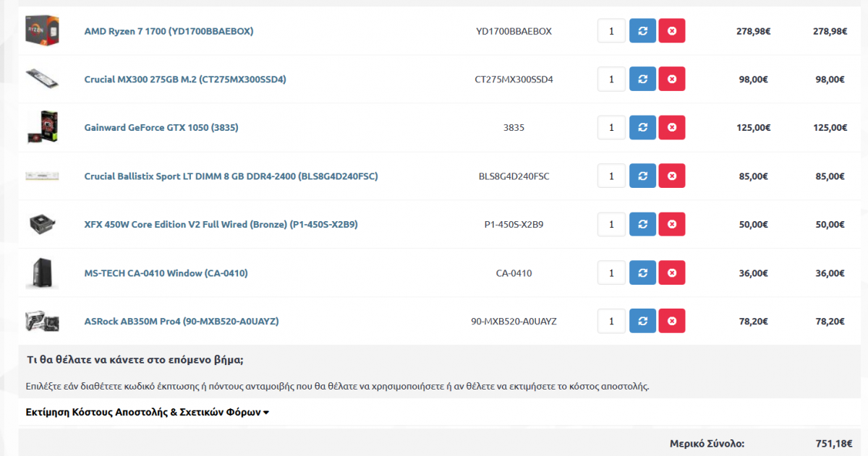
Task: Select model code CT275MX300SSD4
Action: [x=514, y=79]
